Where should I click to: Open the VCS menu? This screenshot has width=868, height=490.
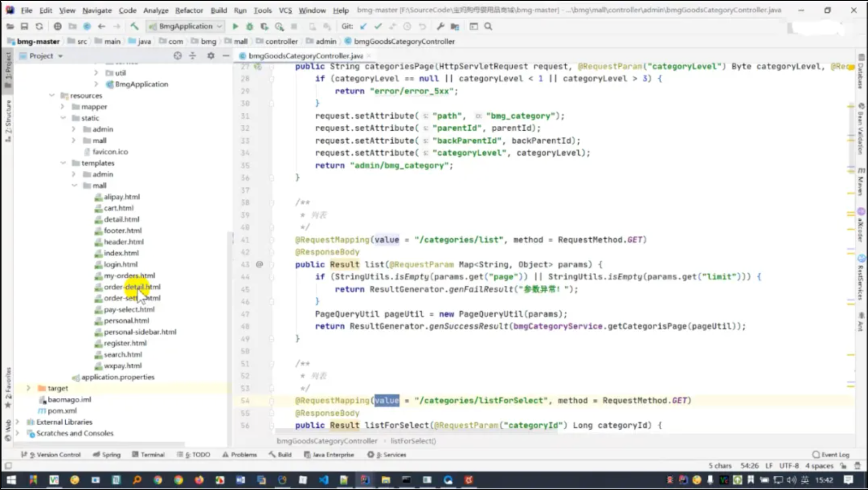285,10
